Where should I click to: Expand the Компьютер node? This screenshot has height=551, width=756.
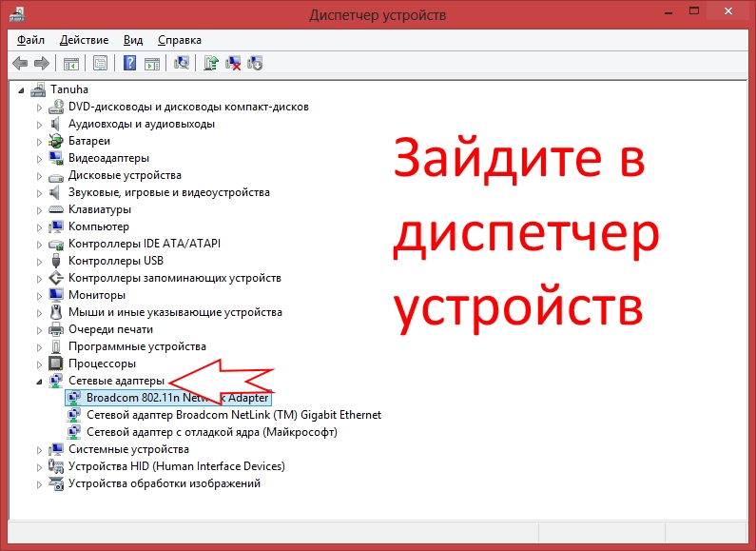(x=39, y=227)
